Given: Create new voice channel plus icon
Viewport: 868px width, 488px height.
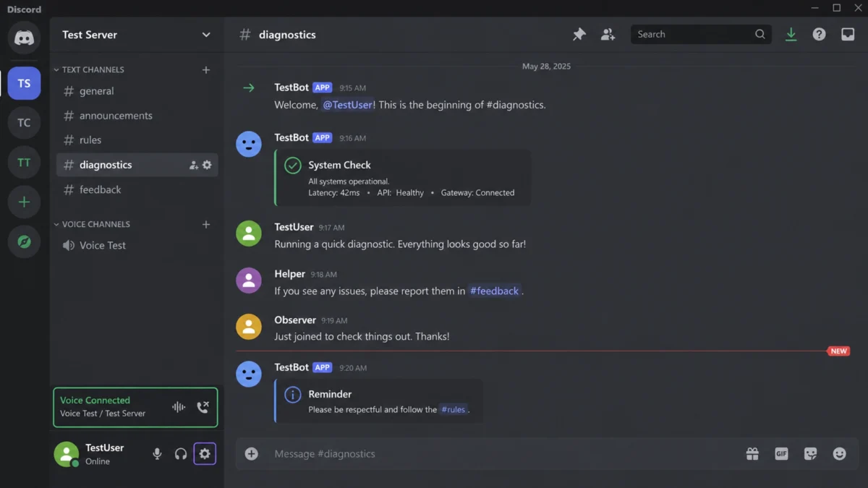Looking at the screenshot, I should click(x=206, y=224).
